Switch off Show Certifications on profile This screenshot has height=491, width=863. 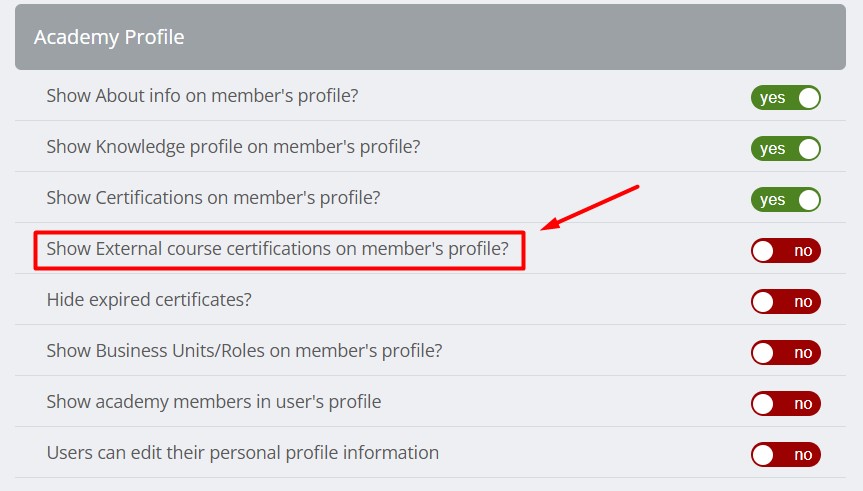coord(786,199)
